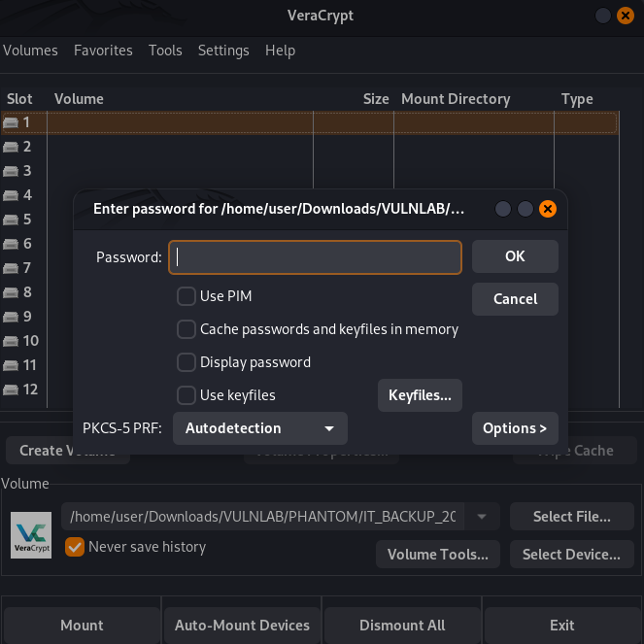Expand the Options > section
Viewport: 644px width, 644px height.
(x=515, y=428)
